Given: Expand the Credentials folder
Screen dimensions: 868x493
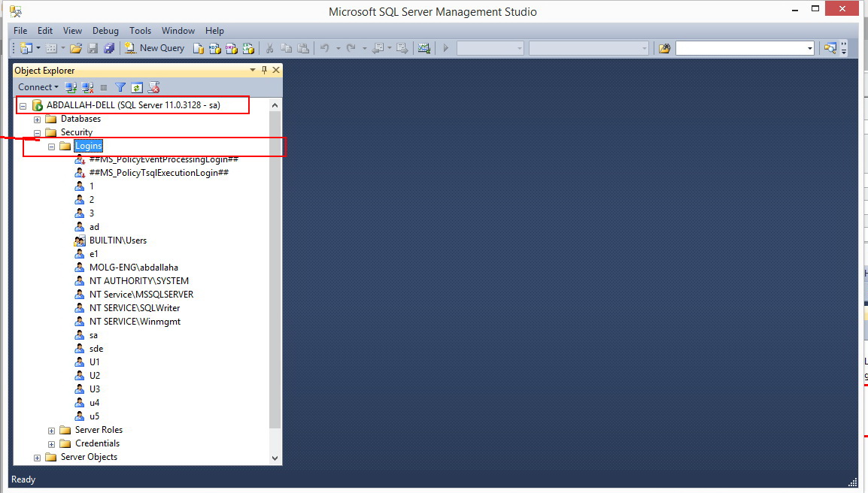Looking at the screenshot, I should (51, 444).
